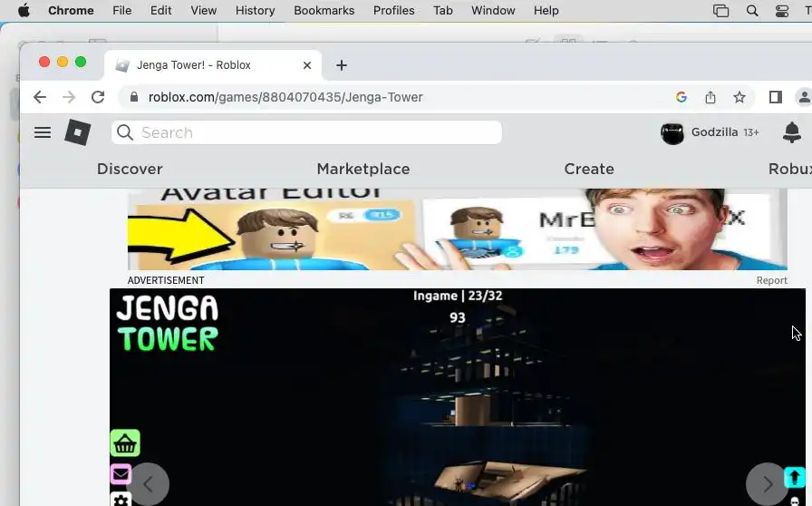Image resolution: width=812 pixels, height=506 pixels.
Task: Open the Bookmarks menu
Action: tap(324, 10)
